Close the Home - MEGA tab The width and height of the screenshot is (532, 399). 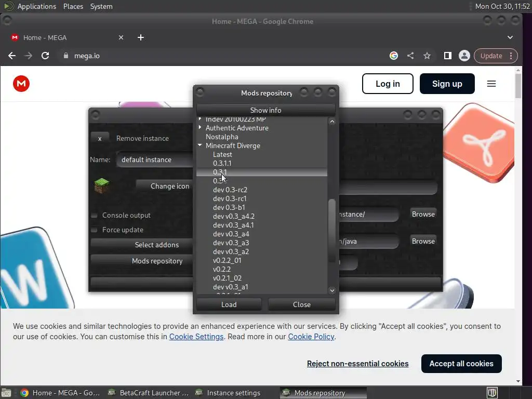121,37
